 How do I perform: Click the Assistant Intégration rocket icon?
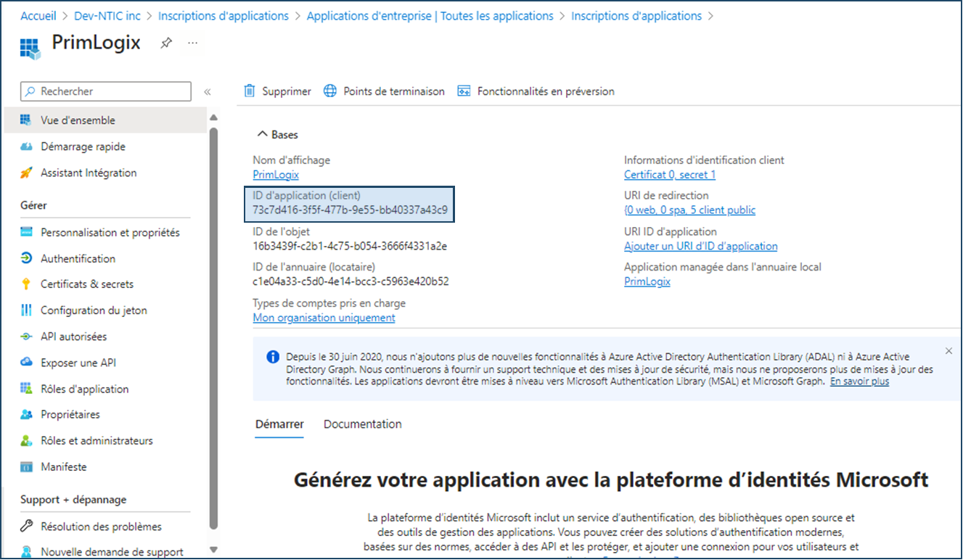tap(27, 173)
